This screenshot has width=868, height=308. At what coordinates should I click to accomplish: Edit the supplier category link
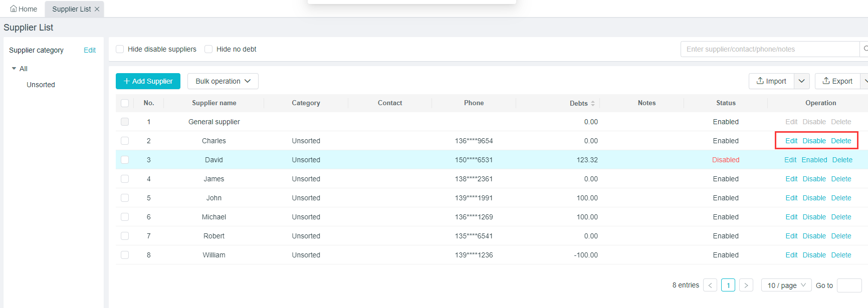pos(90,50)
